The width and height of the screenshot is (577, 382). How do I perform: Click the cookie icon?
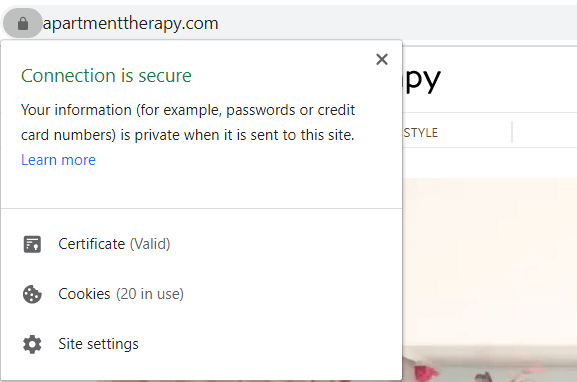click(32, 294)
